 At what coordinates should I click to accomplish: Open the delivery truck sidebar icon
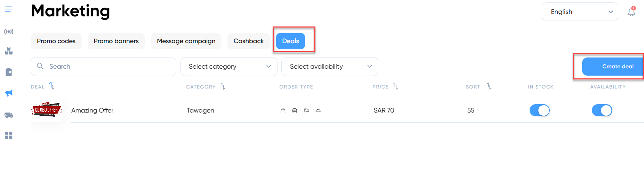(9, 115)
